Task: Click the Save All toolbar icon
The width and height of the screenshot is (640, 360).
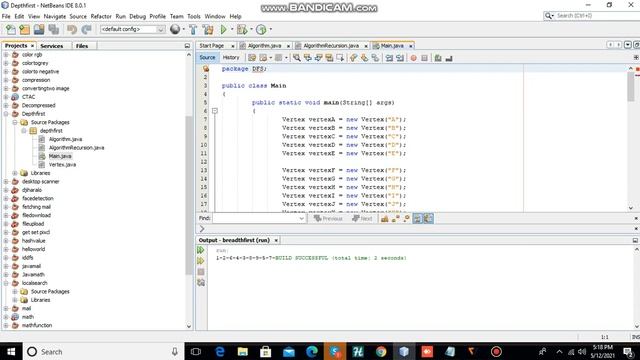Action: point(53,29)
